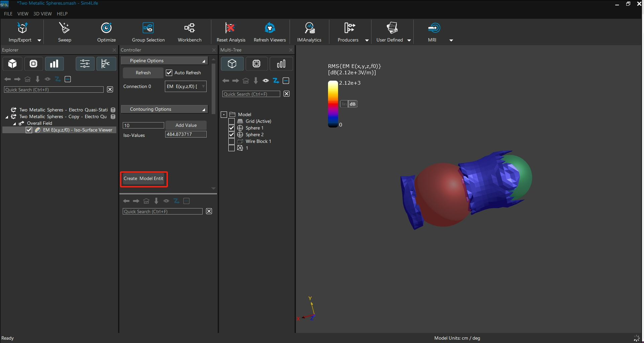Toggle the Auto Refresh checkbox
This screenshot has height=343, width=644.
click(x=169, y=73)
